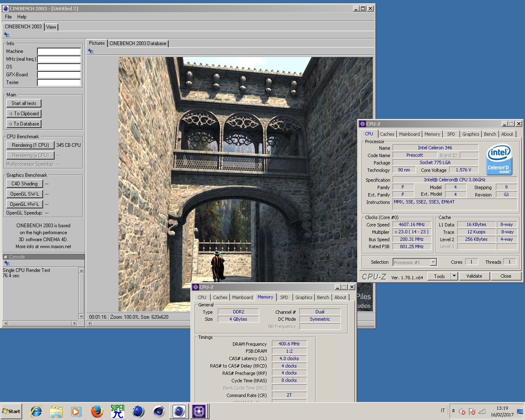Click the Close button in CPU-Z
The width and height of the screenshot is (525, 420).
(x=506, y=276)
